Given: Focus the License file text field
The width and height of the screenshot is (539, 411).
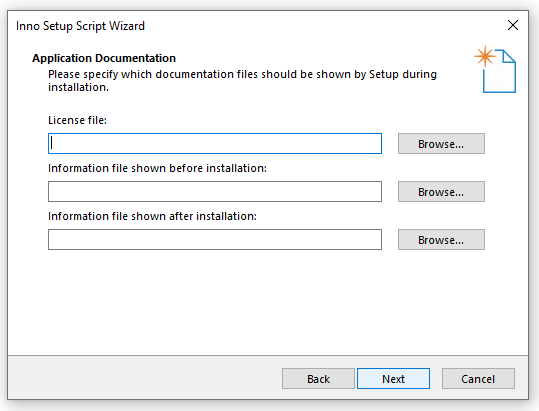Looking at the screenshot, I should click(x=215, y=143).
